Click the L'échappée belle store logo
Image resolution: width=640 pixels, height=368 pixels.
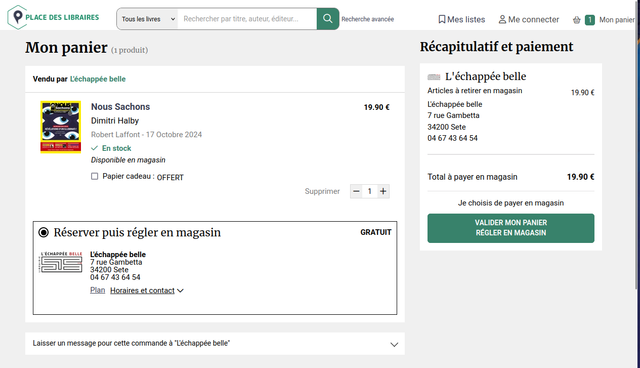[x=60, y=262]
